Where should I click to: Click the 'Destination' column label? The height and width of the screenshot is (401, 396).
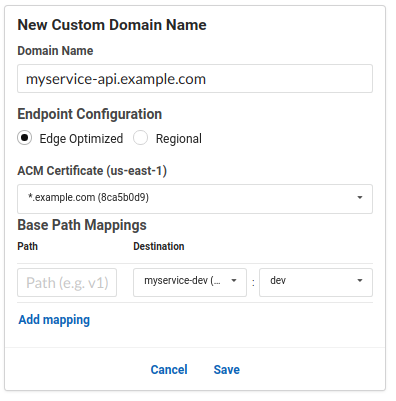(159, 246)
